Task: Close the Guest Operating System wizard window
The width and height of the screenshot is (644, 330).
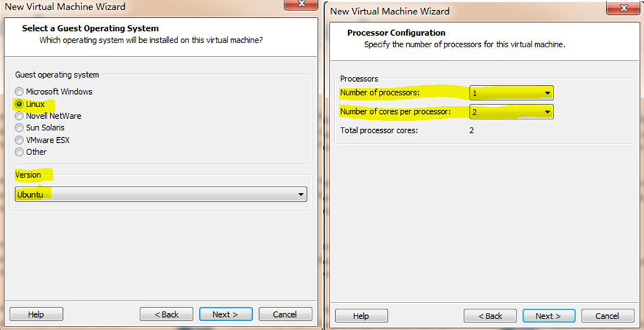Action: click(301, 4)
